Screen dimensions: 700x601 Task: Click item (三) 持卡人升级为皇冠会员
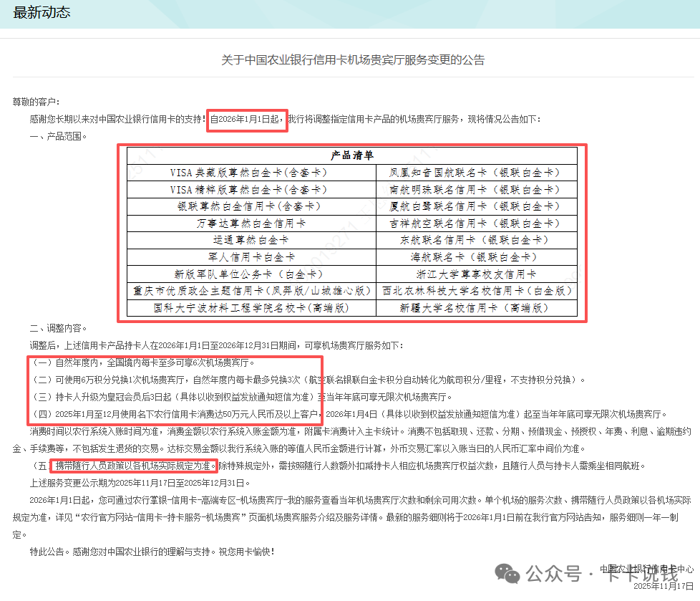(x=241, y=398)
